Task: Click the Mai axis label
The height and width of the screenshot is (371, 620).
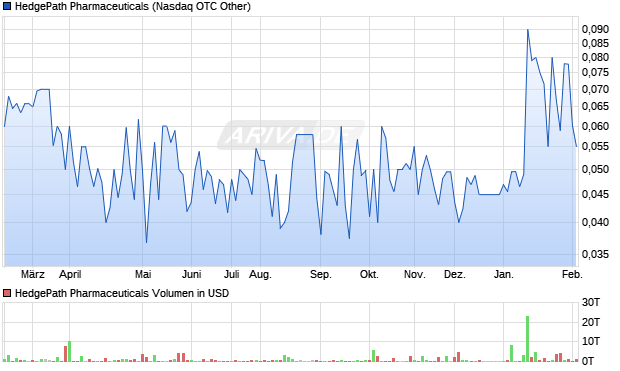Action: click(x=143, y=274)
